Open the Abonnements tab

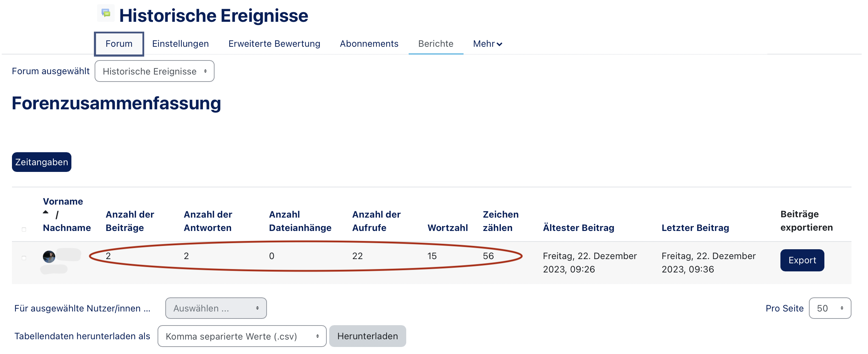tap(369, 44)
